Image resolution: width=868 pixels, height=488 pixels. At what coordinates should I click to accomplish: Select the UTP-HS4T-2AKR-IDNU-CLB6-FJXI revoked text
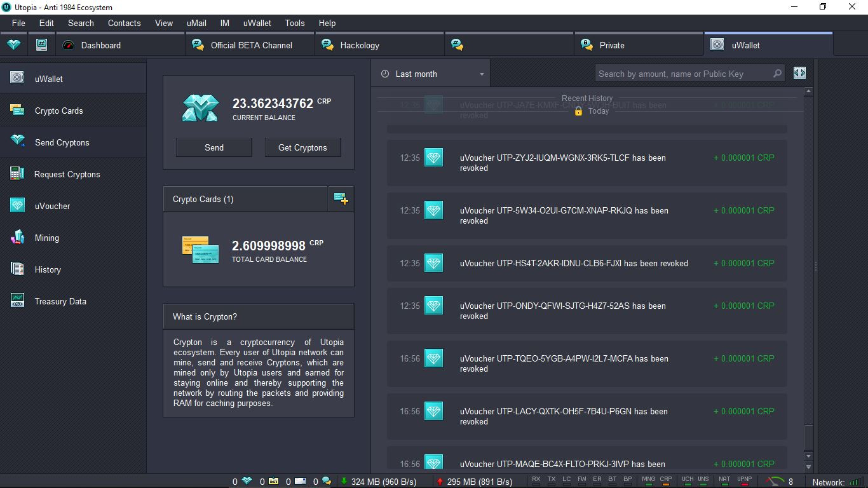[574, 263]
